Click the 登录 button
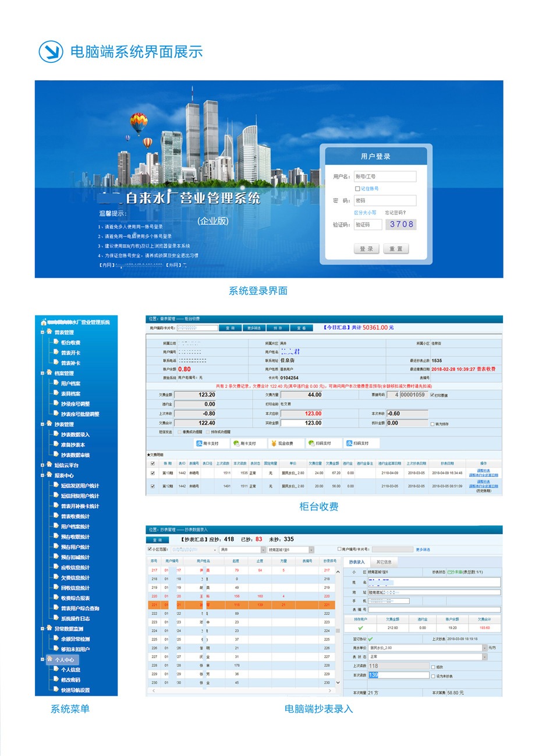The height and width of the screenshot is (756, 553). tap(366, 249)
